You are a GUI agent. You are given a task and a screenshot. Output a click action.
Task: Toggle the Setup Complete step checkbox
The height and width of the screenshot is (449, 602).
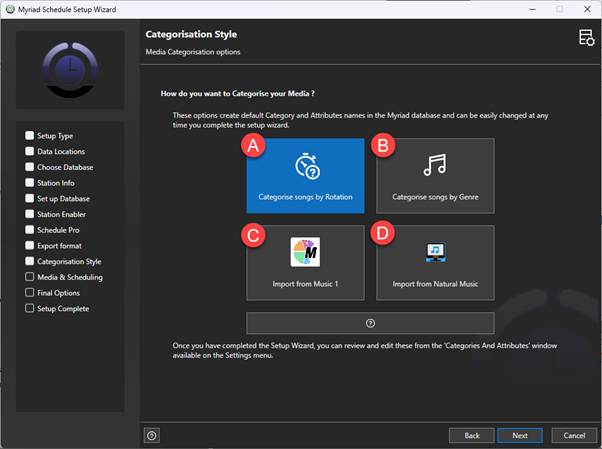pyautogui.click(x=30, y=308)
